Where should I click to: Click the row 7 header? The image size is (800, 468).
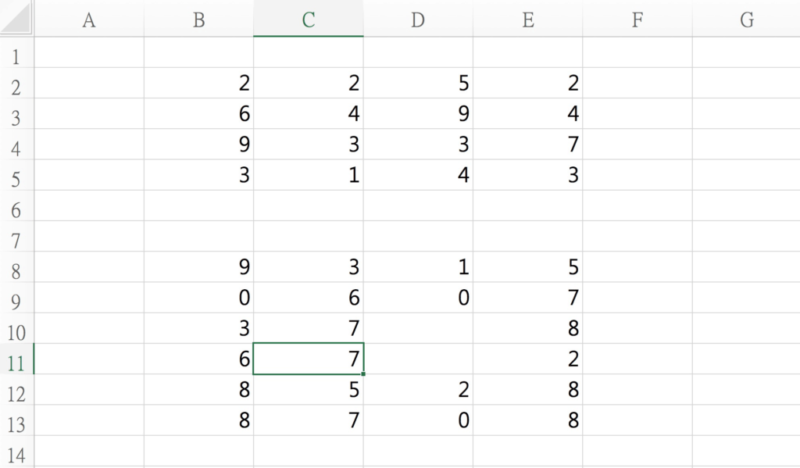coord(16,239)
